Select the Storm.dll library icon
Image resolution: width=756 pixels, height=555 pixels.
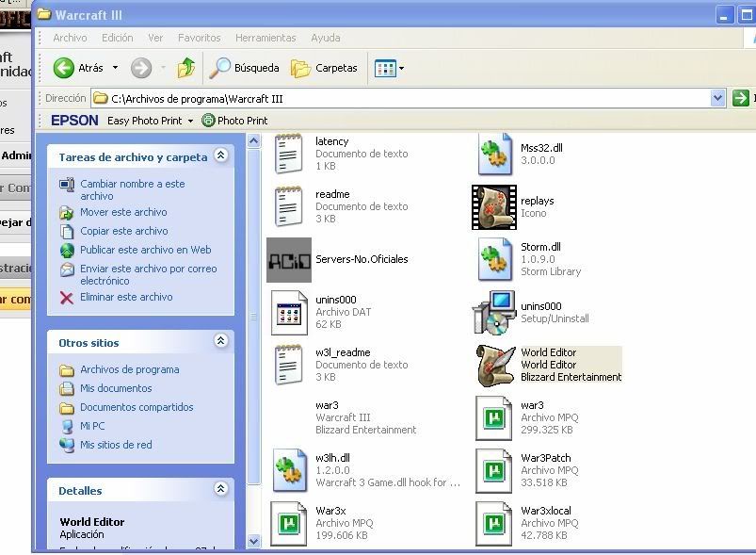click(x=494, y=260)
